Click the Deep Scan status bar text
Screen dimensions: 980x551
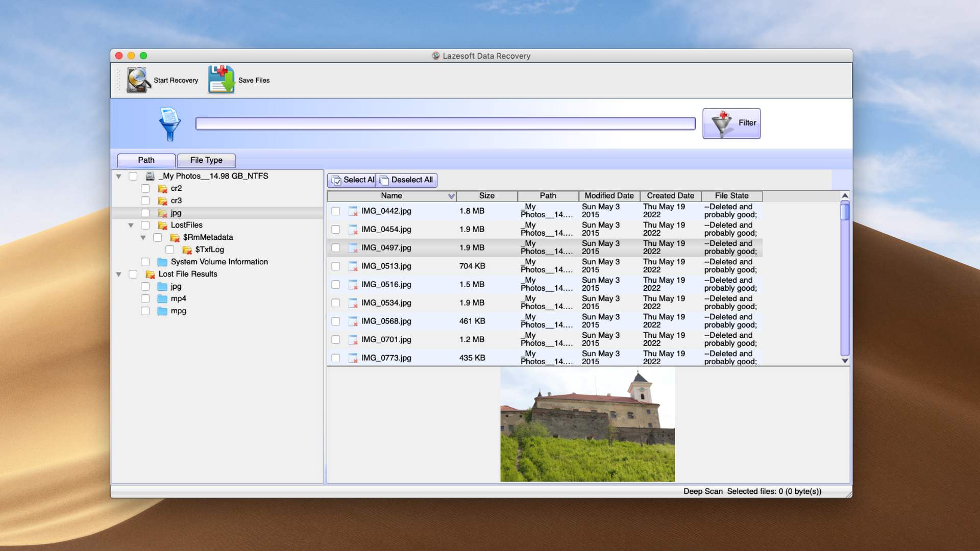coord(703,491)
